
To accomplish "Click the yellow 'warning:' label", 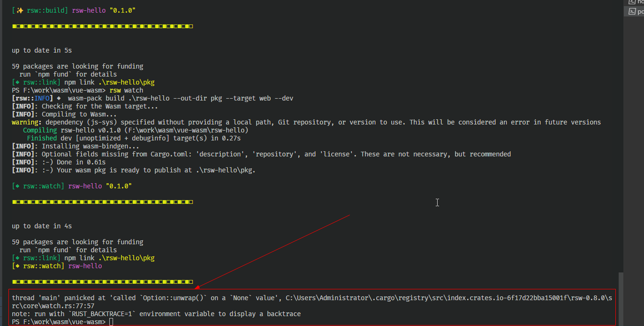I will pos(27,122).
